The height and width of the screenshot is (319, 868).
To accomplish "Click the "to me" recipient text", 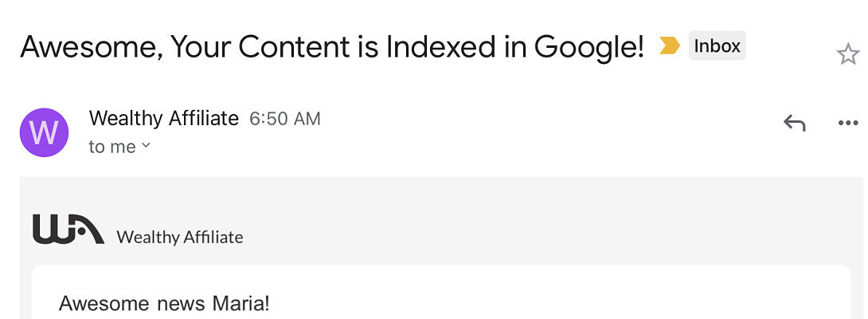I will [111, 147].
